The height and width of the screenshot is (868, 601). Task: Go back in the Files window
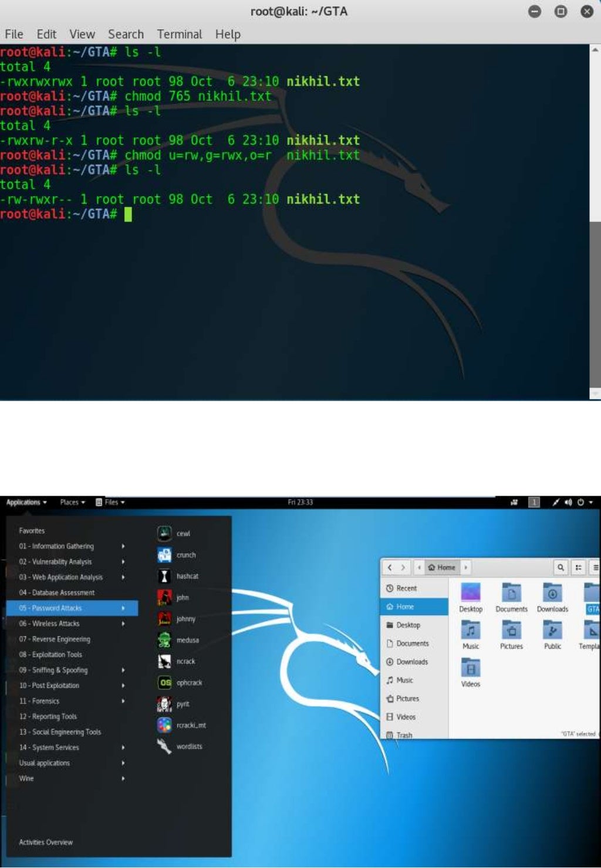(x=390, y=567)
